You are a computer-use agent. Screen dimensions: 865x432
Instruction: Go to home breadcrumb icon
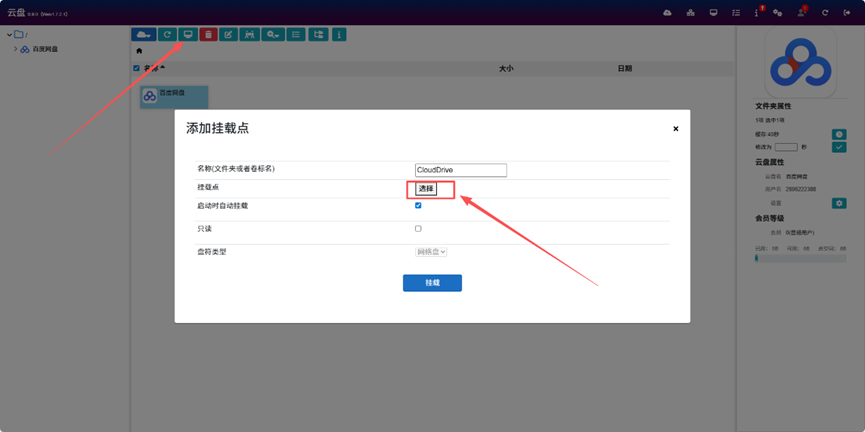tap(139, 51)
